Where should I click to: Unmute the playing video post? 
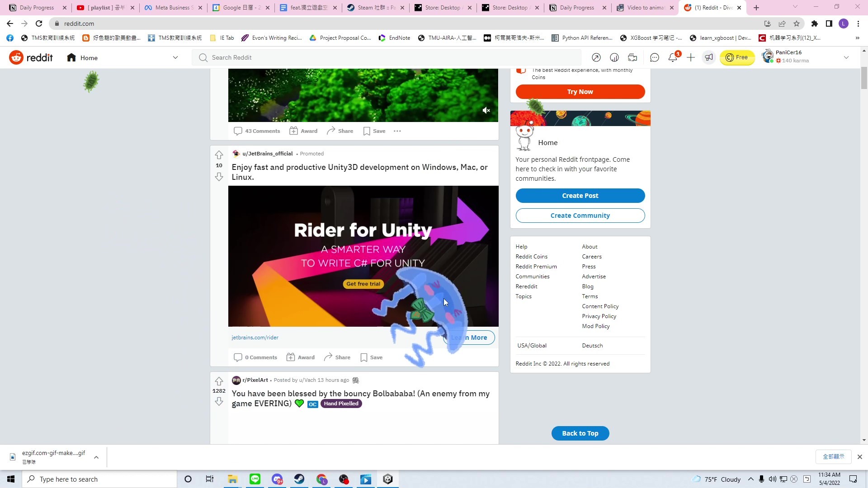[486, 110]
